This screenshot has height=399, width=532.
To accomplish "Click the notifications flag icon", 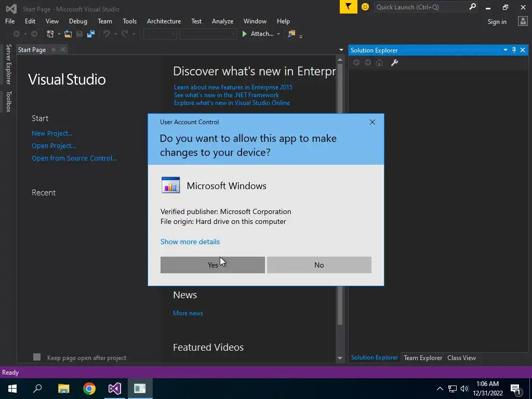I will click(x=348, y=7).
